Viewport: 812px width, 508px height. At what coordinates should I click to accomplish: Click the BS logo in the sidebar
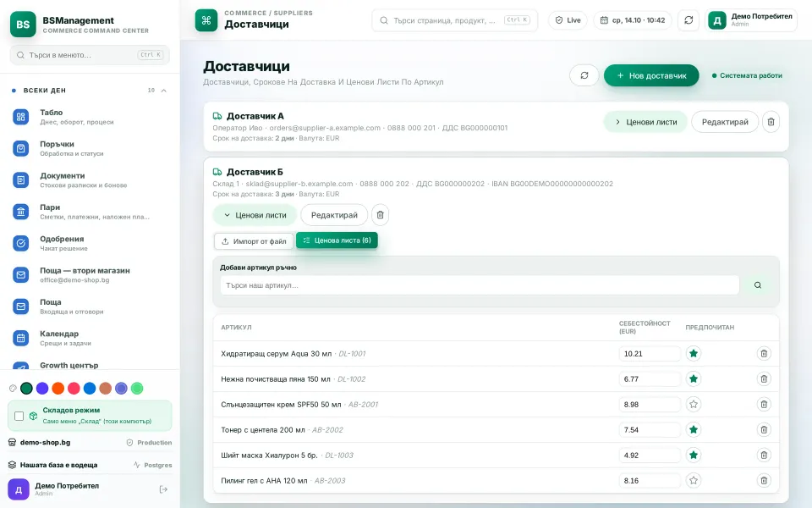(23, 25)
